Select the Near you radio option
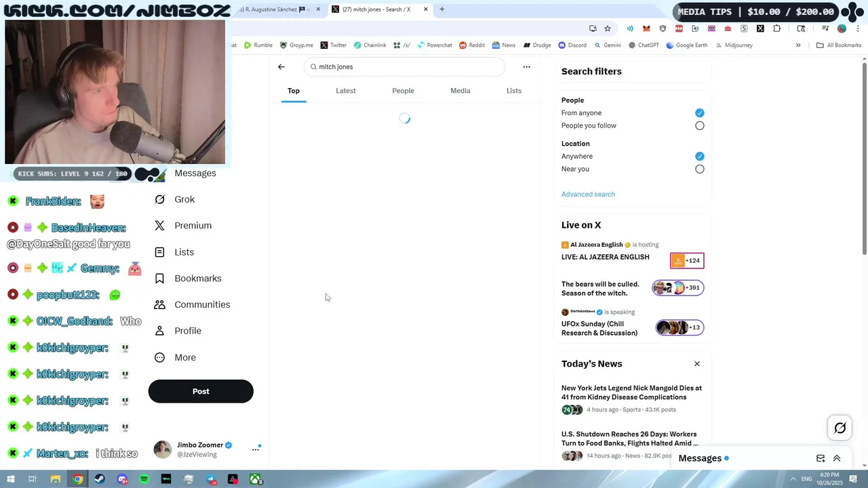This screenshot has width=868, height=488. pos(699,169)
